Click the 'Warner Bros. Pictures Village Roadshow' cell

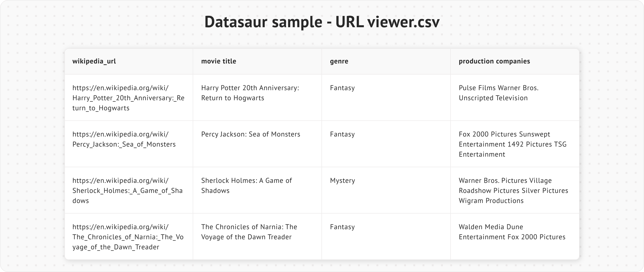(513, 191)
